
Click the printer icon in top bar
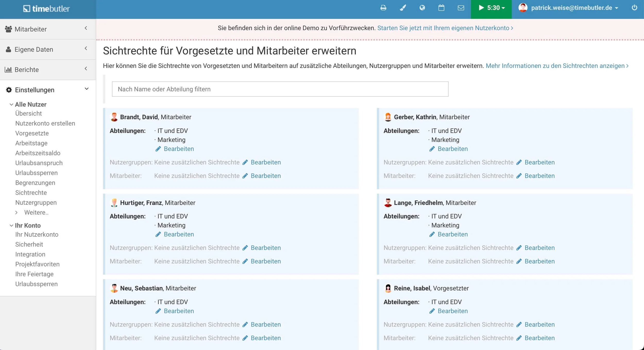pyautogui.click(x=383, y=8)
